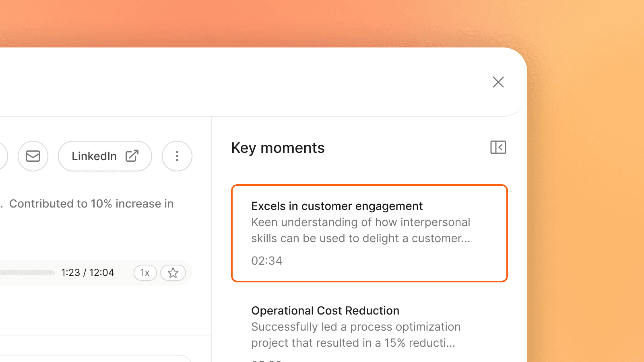Open the three-dot more options menu
644x362 pixels.
pyautogui.click(x=177, y=156)
